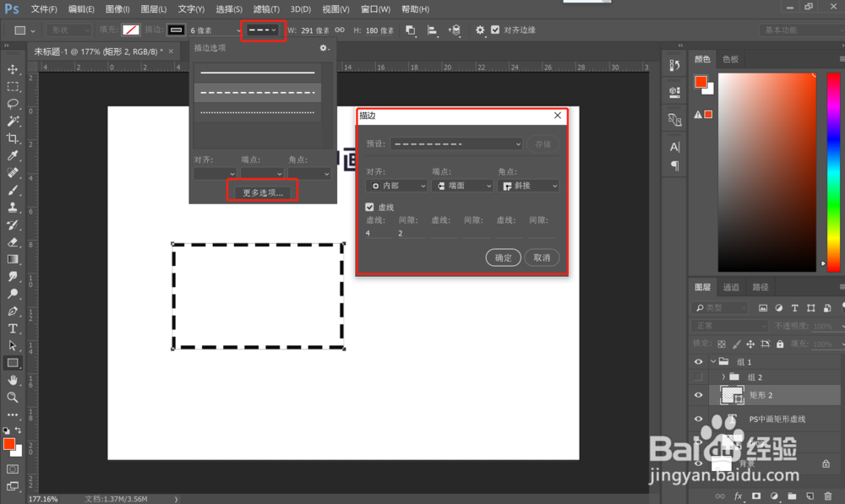Click 确定 button in Stroke dialog
This screenshot has height=504, width=845.
(503, 257)
